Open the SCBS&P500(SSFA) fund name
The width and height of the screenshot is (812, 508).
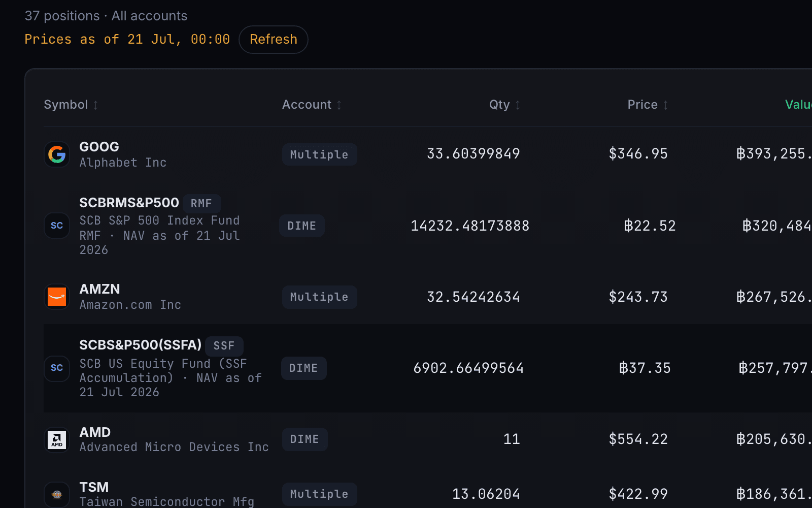coord(140,345)
